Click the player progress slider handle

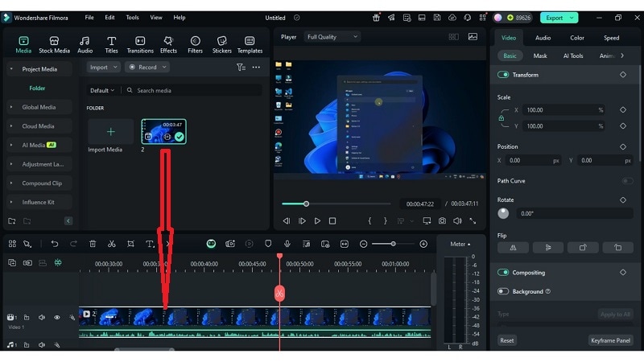click(306, 204)
